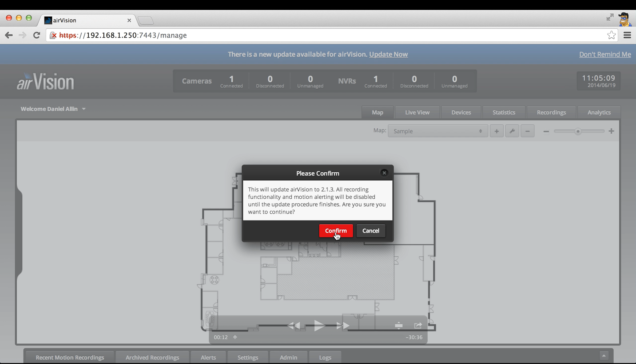Bookmark this page with star icon
The image size is (636, 364).
point(611,35)
